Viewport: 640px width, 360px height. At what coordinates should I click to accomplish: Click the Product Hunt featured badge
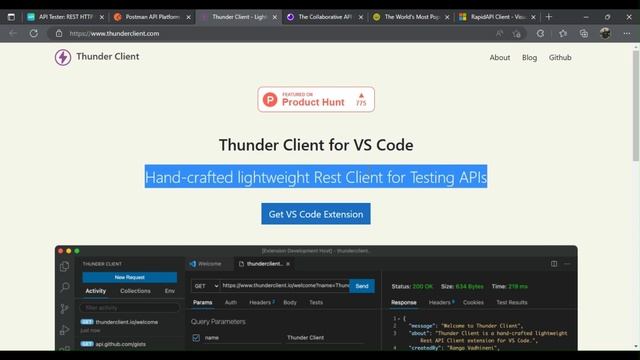click(x=316, y=99)
